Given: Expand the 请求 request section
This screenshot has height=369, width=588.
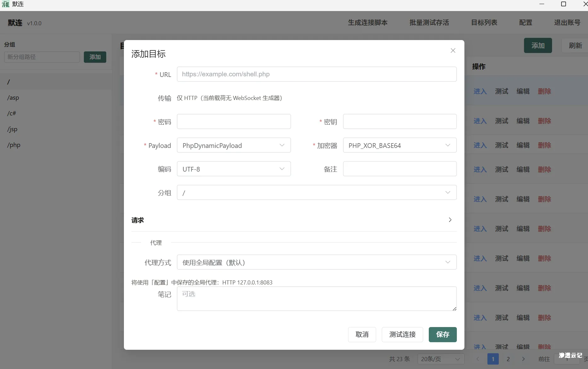Looking at the screenshot, I should [x=450, y=220].
